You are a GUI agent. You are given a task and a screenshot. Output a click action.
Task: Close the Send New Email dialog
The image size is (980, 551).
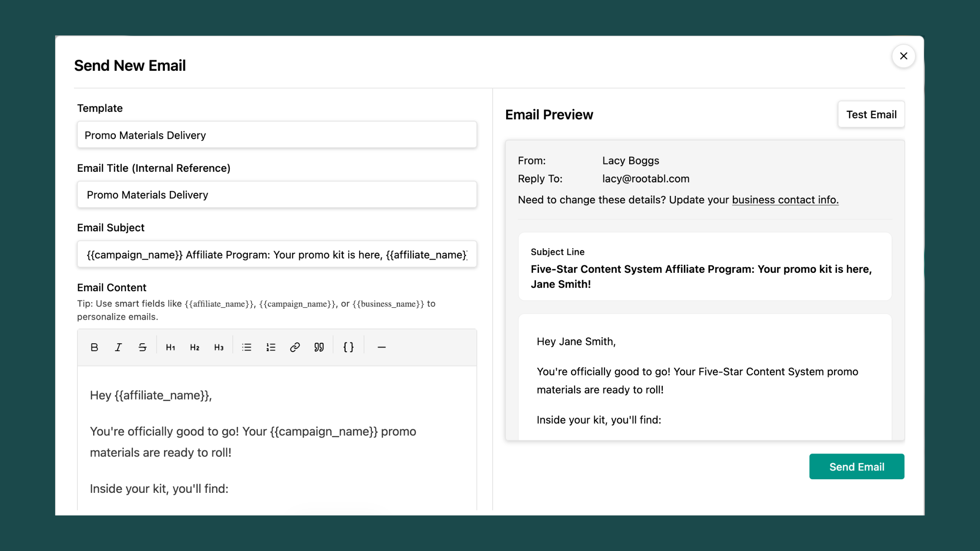[903, 56]
